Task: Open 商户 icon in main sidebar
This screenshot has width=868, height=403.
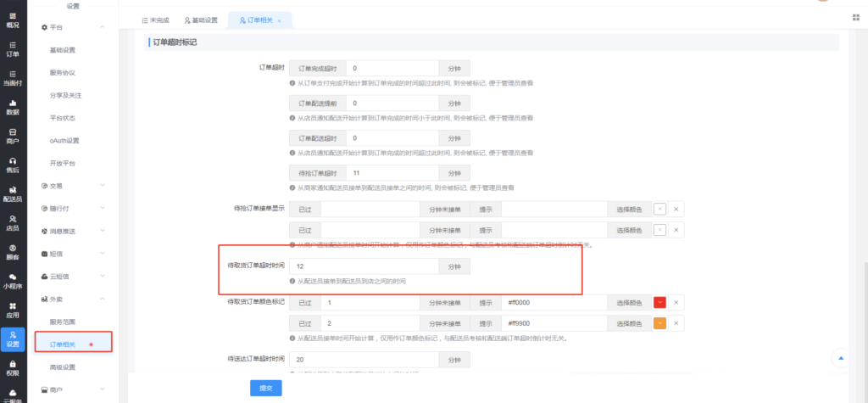Action: [x=12, y=135]
